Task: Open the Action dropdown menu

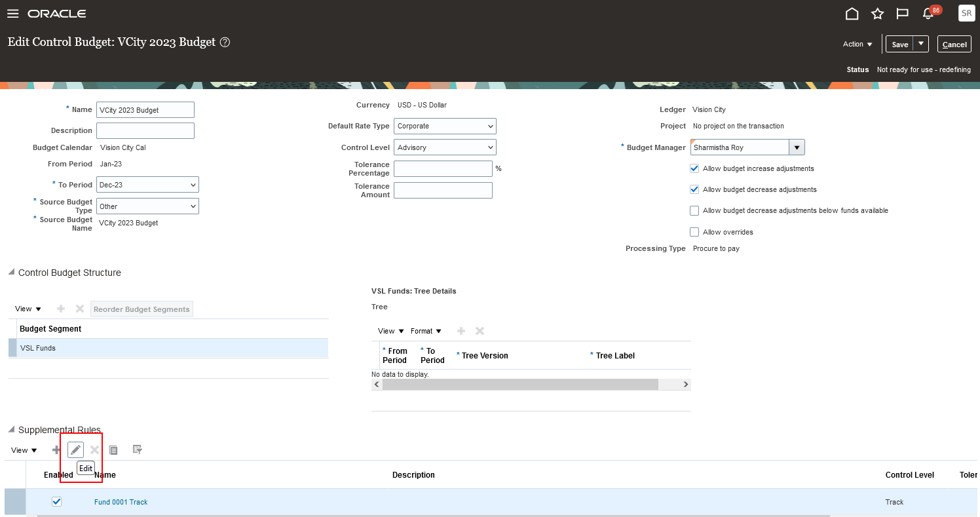Action: click(857, 44)
